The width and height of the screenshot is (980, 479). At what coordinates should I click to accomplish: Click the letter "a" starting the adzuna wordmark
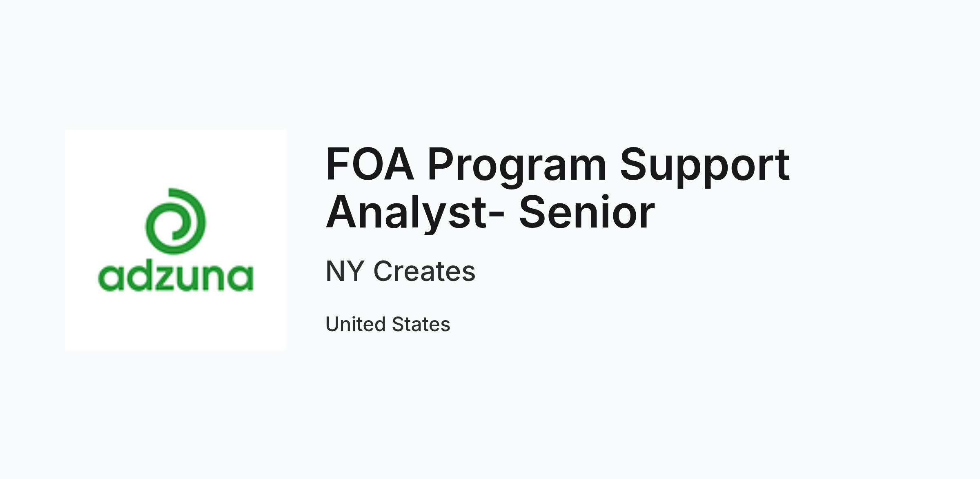click(111, 279)
